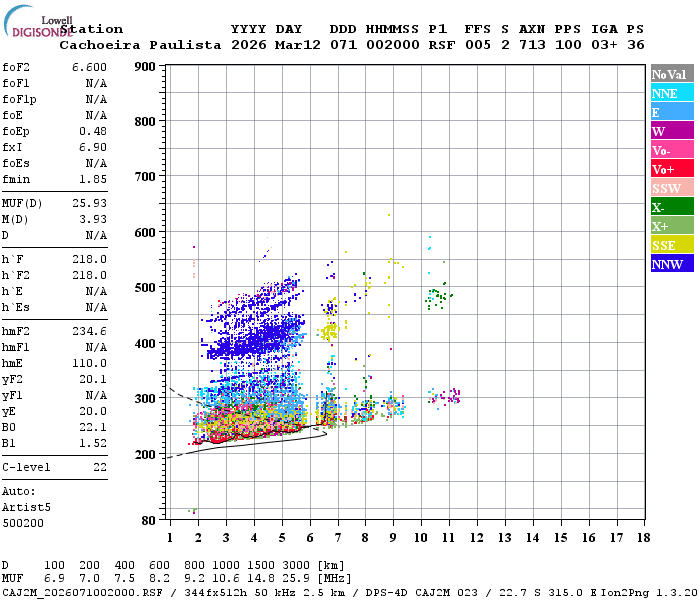The image size is (700, 600).
Task: Click the hmE value 110.0
Action: (x=89, y=364)
